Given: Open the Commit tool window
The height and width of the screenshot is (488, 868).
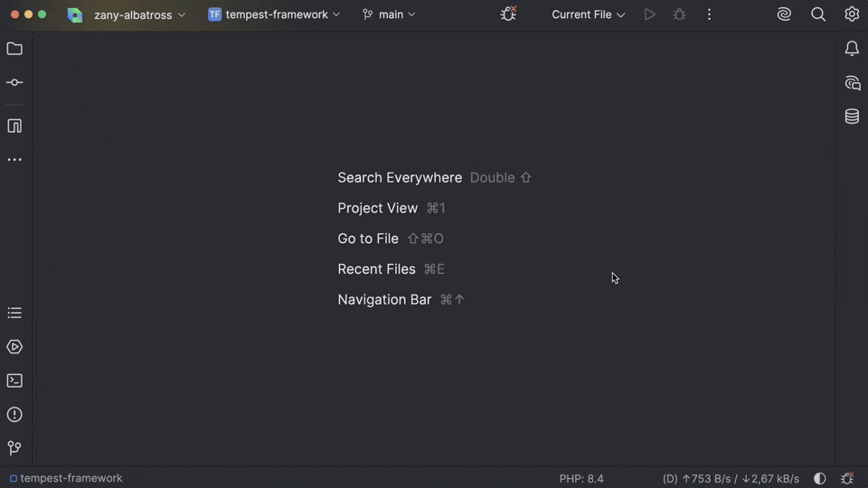Looking at the screenshot, I should coord(14,83).
